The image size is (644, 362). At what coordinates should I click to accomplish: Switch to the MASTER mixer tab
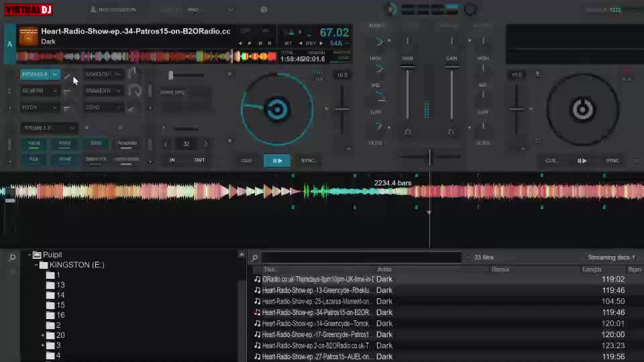pos(482,25)
